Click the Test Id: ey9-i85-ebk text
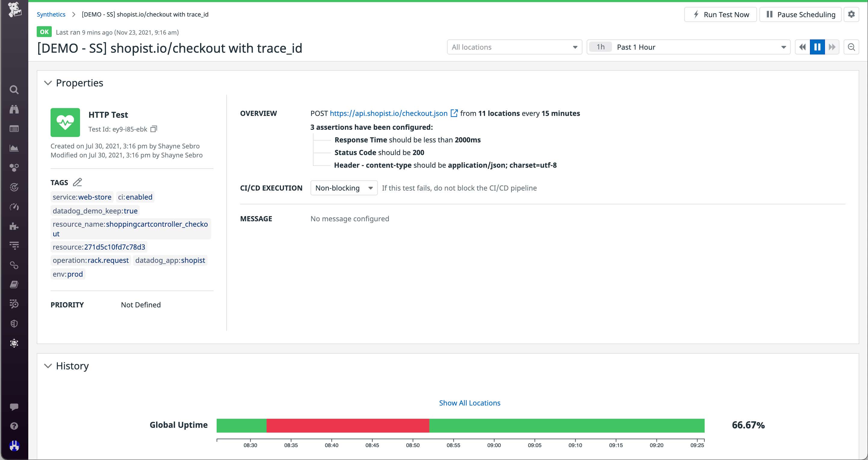 coord(118,129)
